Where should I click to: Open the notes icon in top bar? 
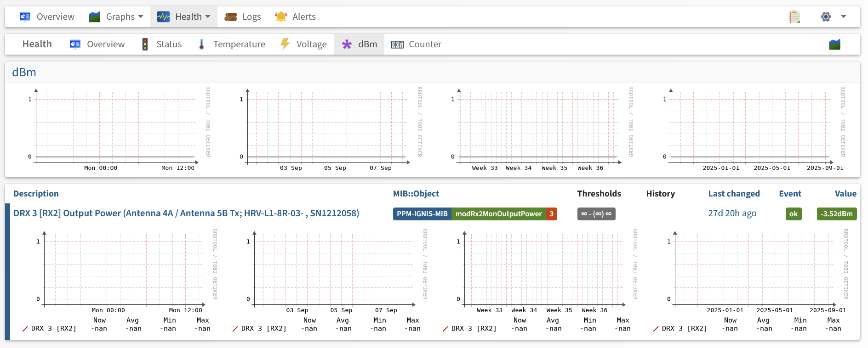[794, 17]
